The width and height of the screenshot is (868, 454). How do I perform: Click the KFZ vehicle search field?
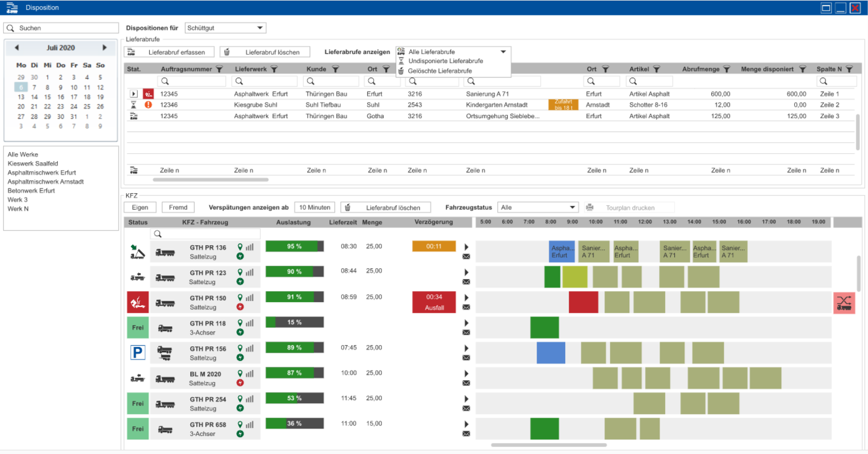tap(205, 234)
